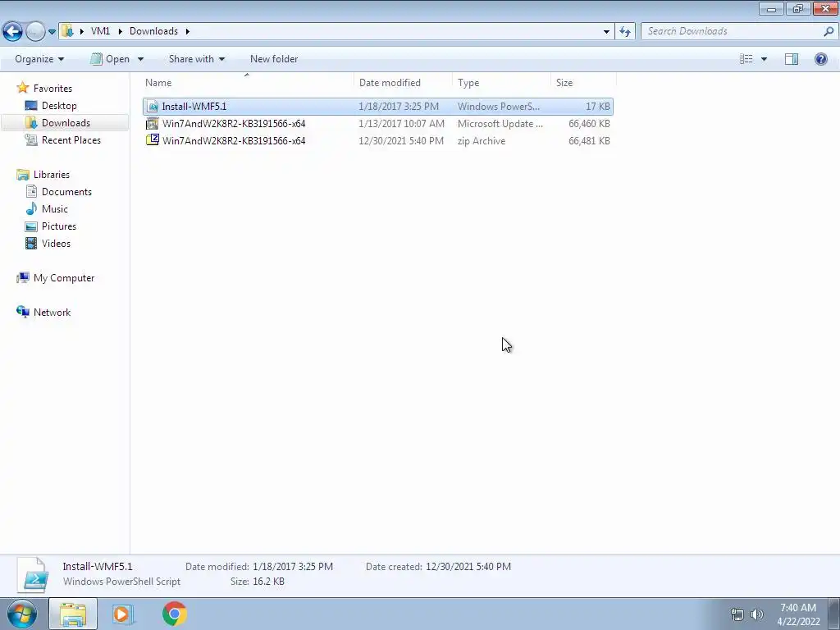Click the Network globe icon
840x630 pixels.
pos(22,312)
